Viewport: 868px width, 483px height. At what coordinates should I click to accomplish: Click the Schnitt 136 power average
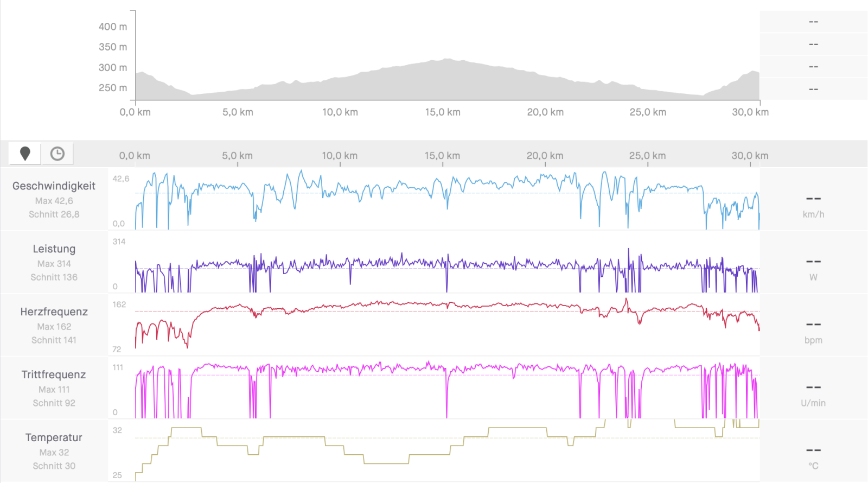[x=54, y=277]
